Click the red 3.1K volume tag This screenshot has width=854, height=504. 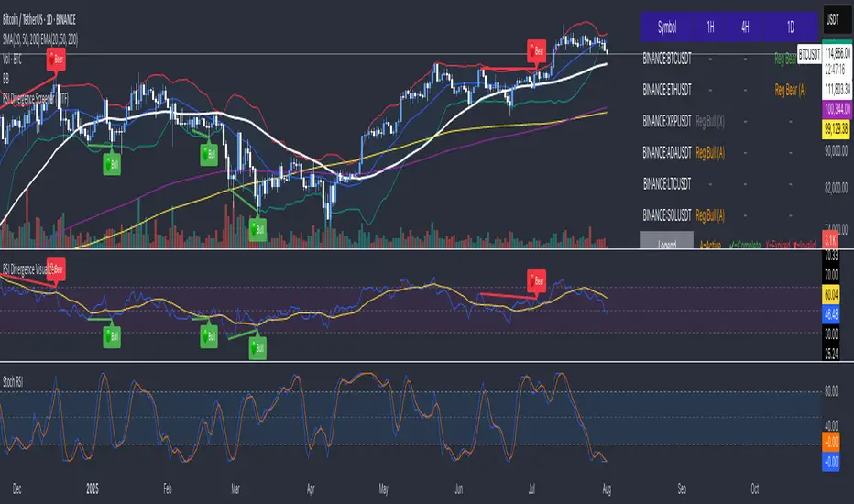(x=830, y=240)
